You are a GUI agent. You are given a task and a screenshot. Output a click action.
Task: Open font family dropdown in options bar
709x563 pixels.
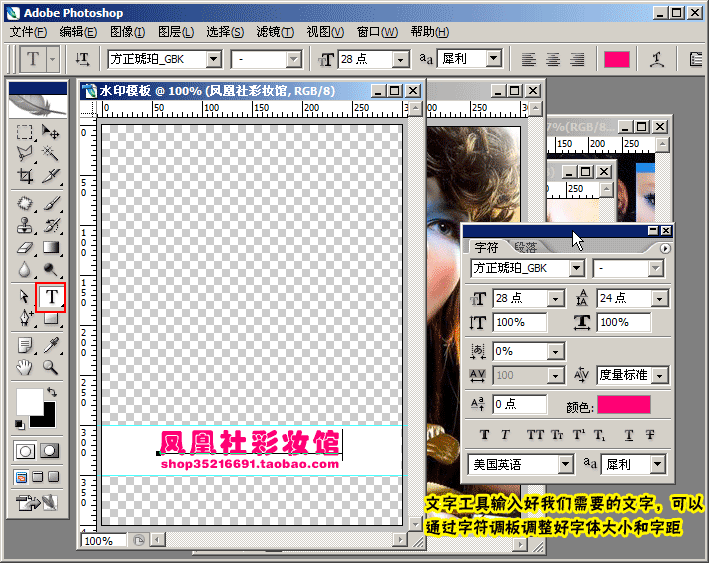213,59
